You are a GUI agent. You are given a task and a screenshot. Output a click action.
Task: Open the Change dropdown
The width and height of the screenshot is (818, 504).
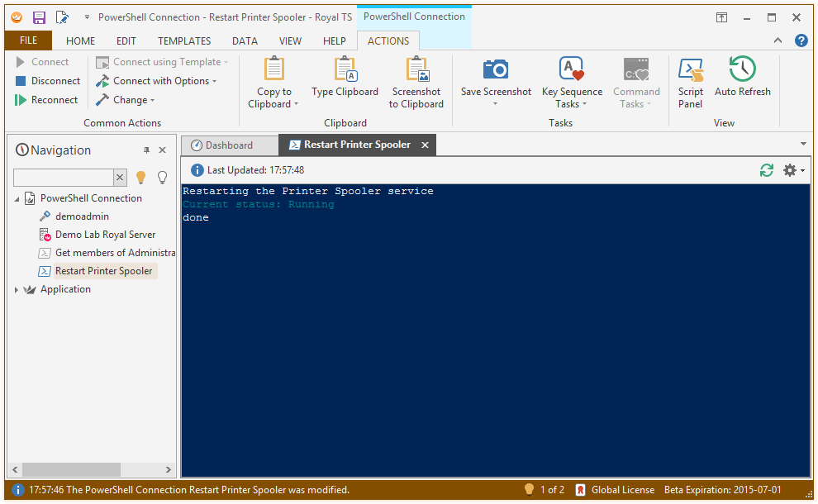coord(126,100)
